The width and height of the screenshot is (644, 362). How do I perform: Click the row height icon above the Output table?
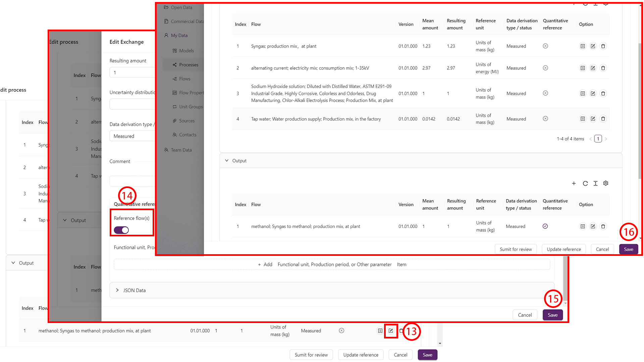click(x=595, y=183)
